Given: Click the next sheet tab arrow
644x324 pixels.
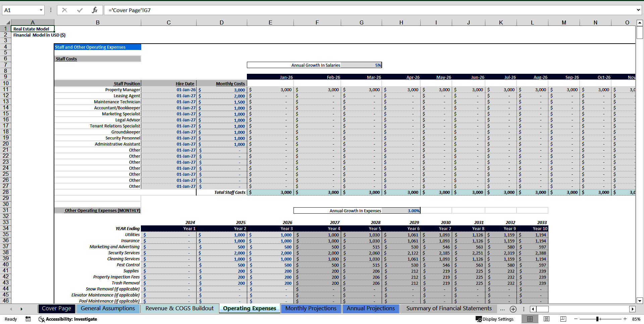Looking at the screenshot, I should (21, 309).
